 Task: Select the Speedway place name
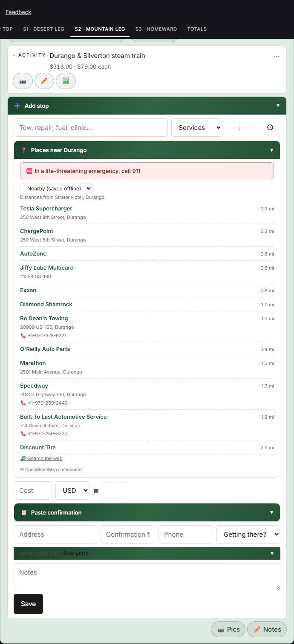[x=34, y=385]
